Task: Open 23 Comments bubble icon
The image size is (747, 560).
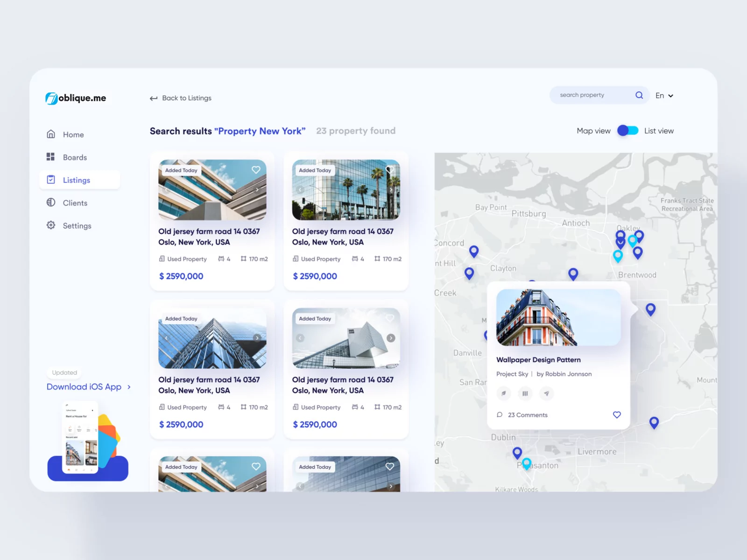Action: tap(500, 415)
